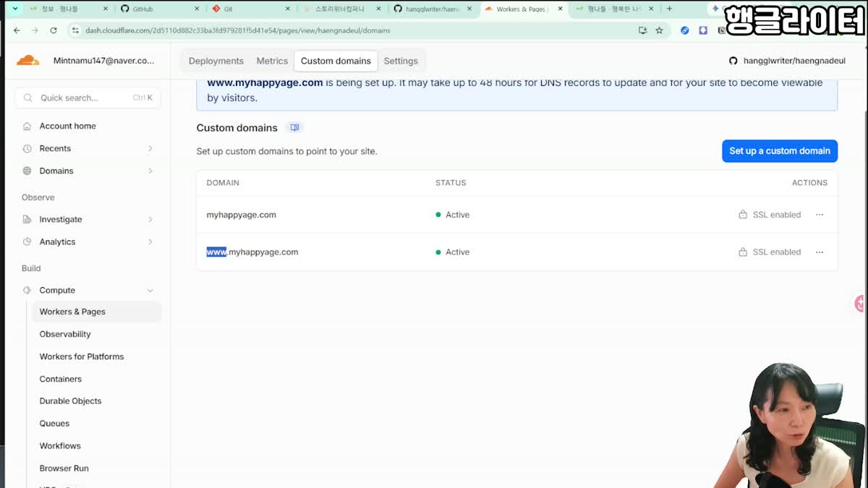Open the hangglwriter/haengnadeul repository link
Image resolution: width=868 pixels, height=488 pixels.
tap(794, 61)
